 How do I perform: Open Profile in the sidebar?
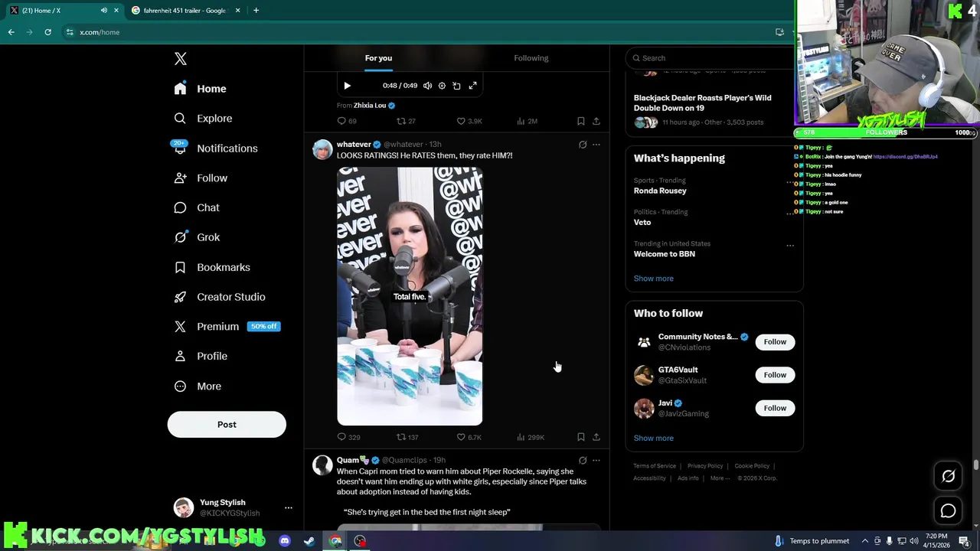(x=201, y=356)
